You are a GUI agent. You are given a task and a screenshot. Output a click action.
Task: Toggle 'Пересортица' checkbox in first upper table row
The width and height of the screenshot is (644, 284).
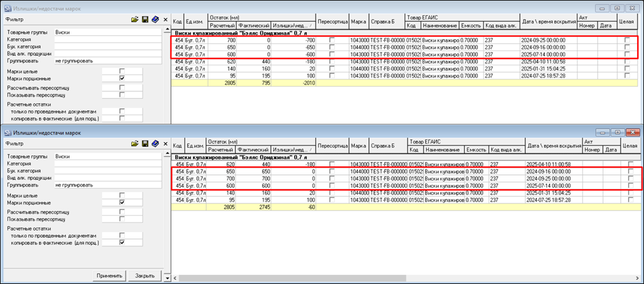tap(332, 40)
